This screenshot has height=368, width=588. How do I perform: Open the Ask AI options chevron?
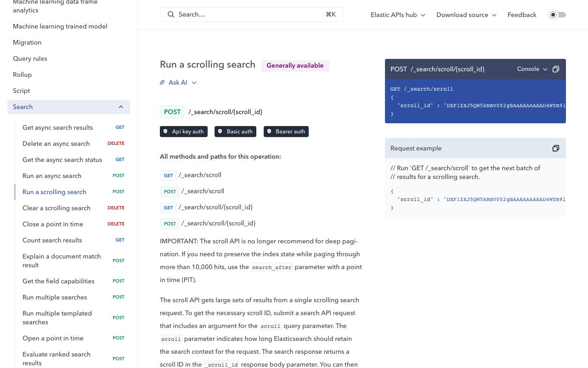click(x=194, y=82)
